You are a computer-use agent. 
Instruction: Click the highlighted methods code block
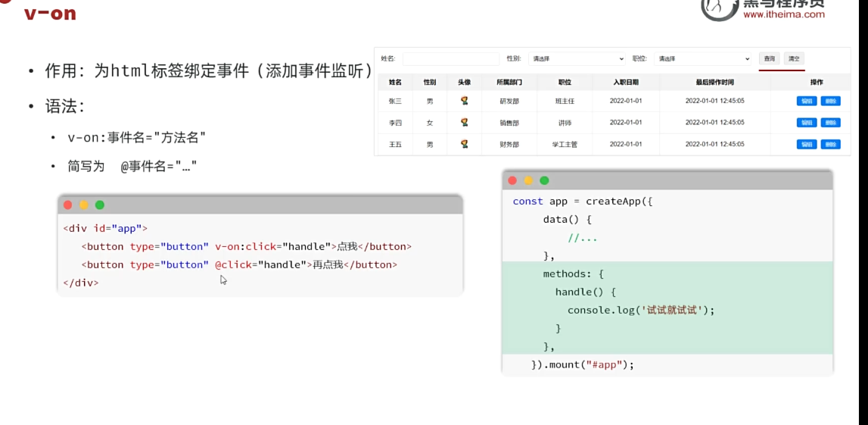tap(667, 308)
